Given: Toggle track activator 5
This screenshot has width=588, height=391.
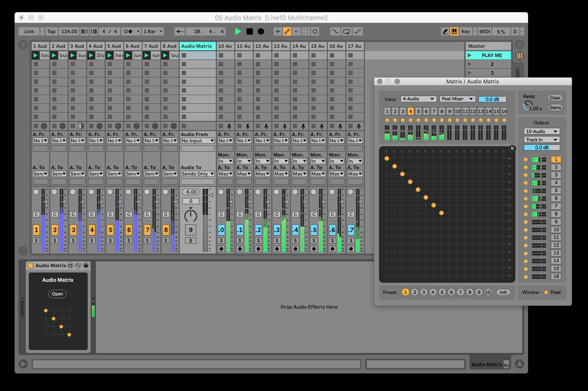Looking at the screenshot, I should tap(110, 230).
